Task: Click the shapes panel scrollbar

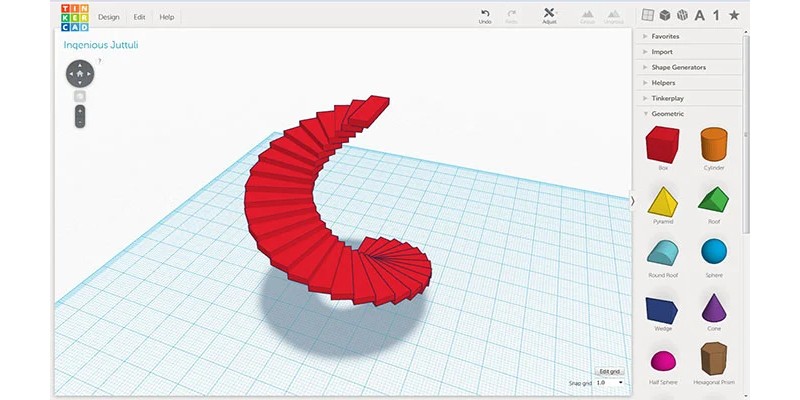Action: pyautogui.click(x=745, y=134)
